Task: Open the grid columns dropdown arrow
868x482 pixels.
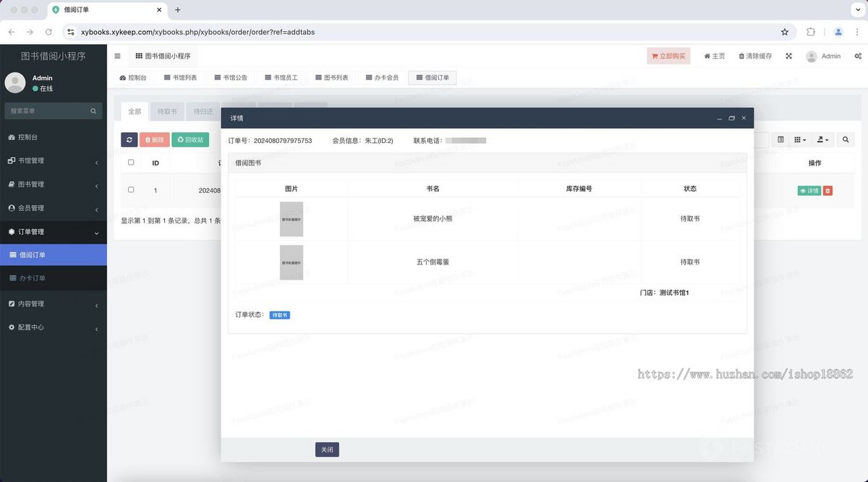Action: click(805, 139)
